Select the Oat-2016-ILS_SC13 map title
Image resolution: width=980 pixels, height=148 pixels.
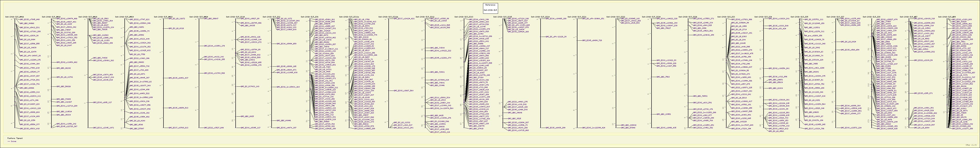tap(464, 17)
